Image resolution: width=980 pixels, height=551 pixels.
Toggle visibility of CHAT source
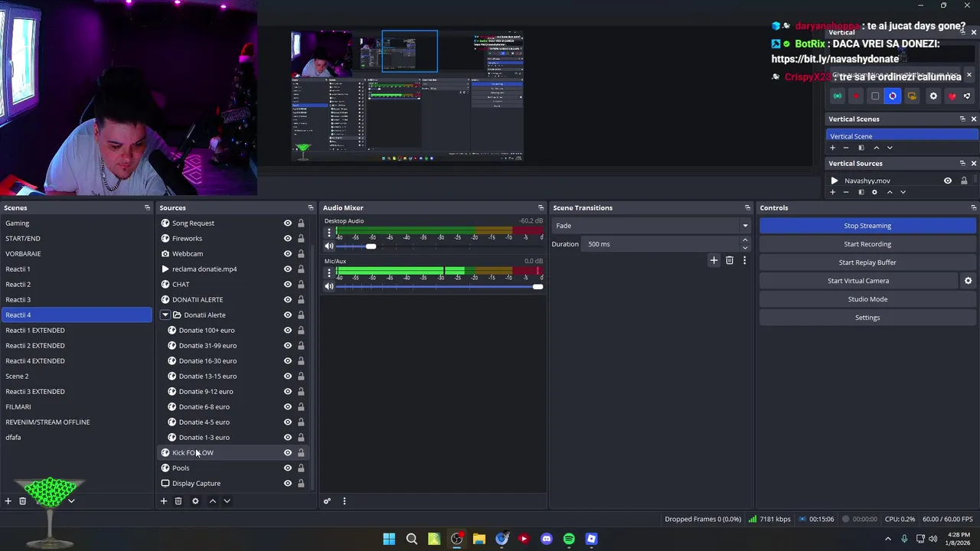pos(288,284)
